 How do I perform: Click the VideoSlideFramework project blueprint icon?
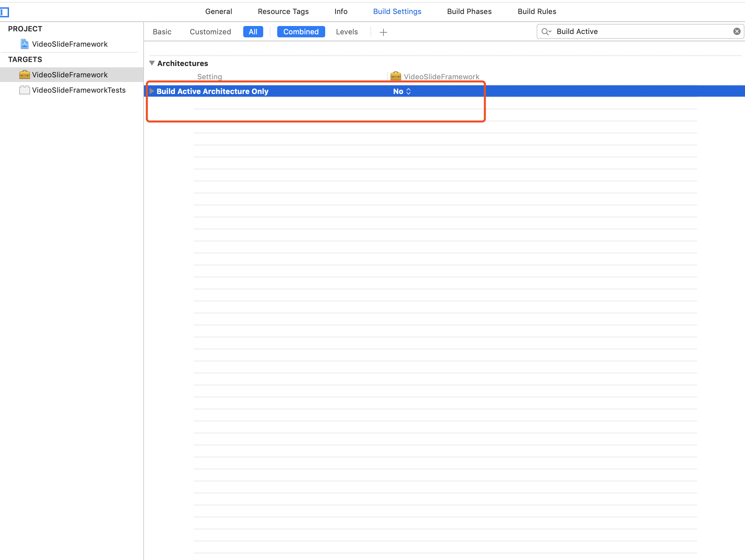pyautogui.click(x=24, y=44)
